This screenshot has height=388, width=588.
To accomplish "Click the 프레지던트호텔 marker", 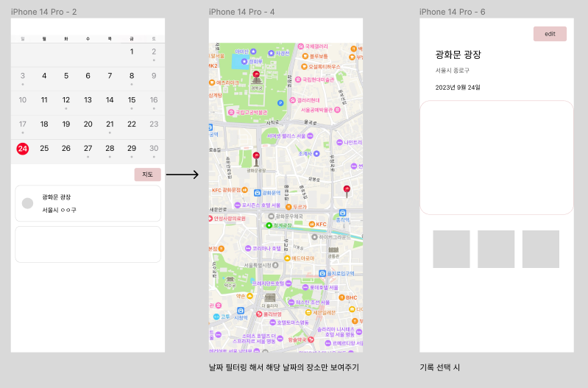I will [x=288, y=283].
